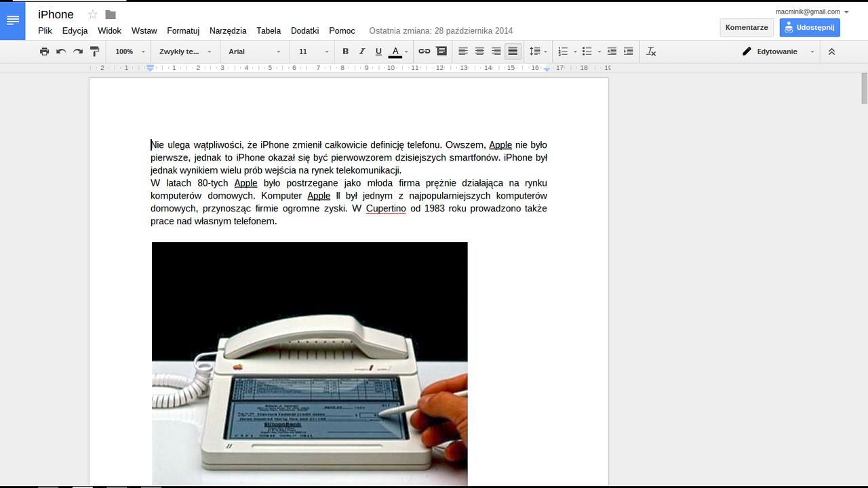Image resolution: width=868 pixels, height=488 pixels.
Task: Open the Docs home icon
Action: [13, 21]
